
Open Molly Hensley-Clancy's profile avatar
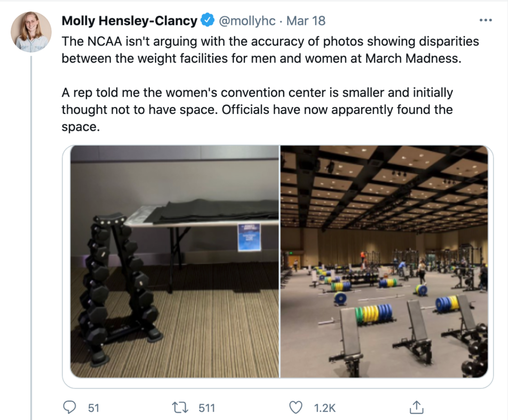coord(31,32)
